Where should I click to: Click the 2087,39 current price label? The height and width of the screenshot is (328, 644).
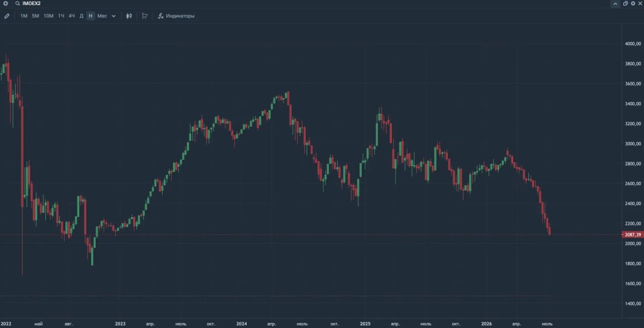633,235
